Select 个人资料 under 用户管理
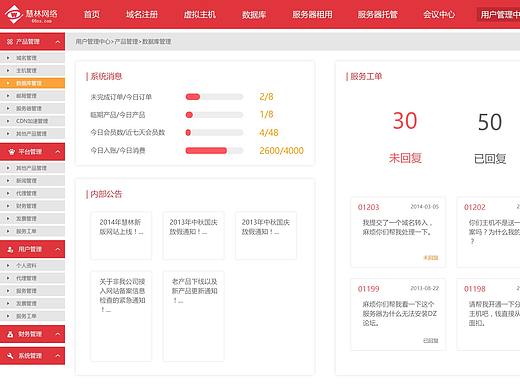520x390 pixels. 32,266
